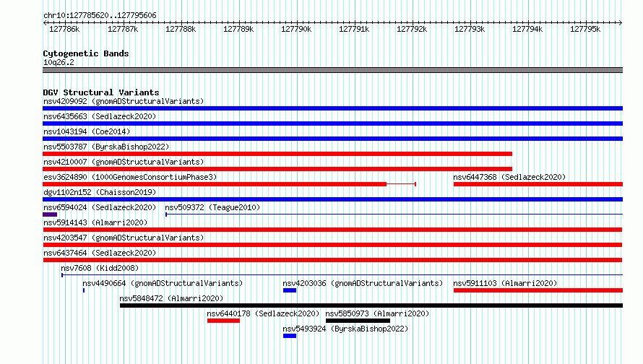The width and height of the screenshot is (643, 364).
Task: Click the 127790k ruler mark
Action: coord(296,29)
